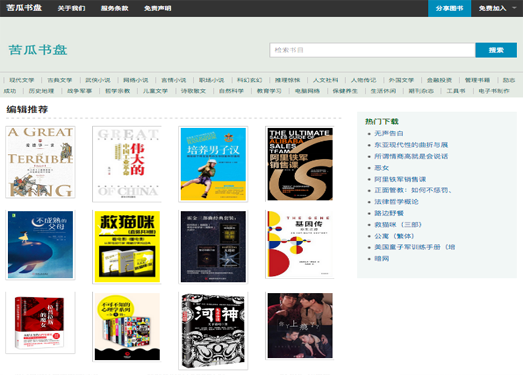Expand the 免费加入 dropdown arrow
The width and height of the screenshot is (523, 375).
pyautogui.click(x=514, y=8)
